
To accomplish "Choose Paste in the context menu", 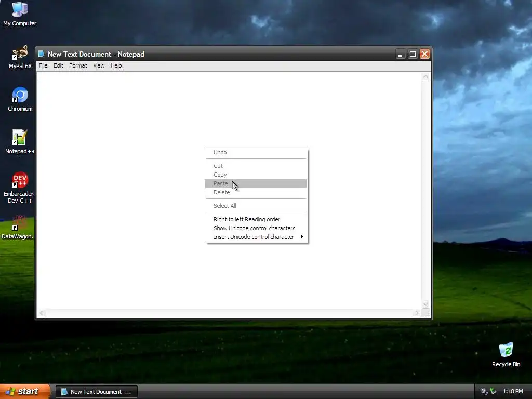I will (x=256, y=183).
